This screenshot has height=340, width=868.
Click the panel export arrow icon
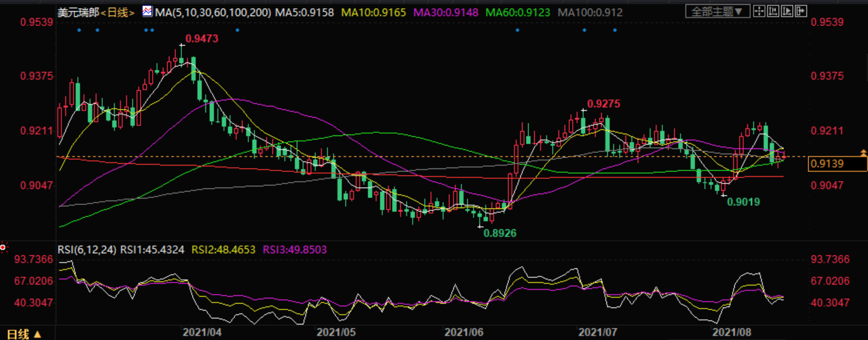801,11
